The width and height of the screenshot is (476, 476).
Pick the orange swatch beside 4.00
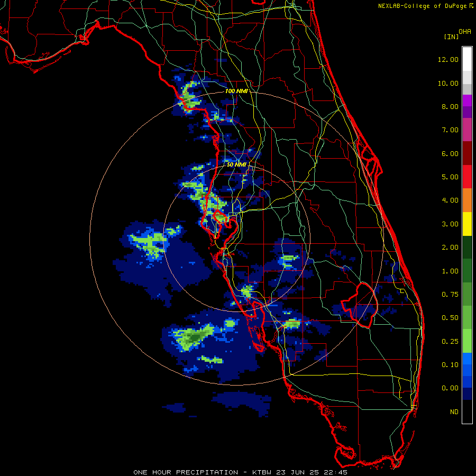[x=467, y=200]
